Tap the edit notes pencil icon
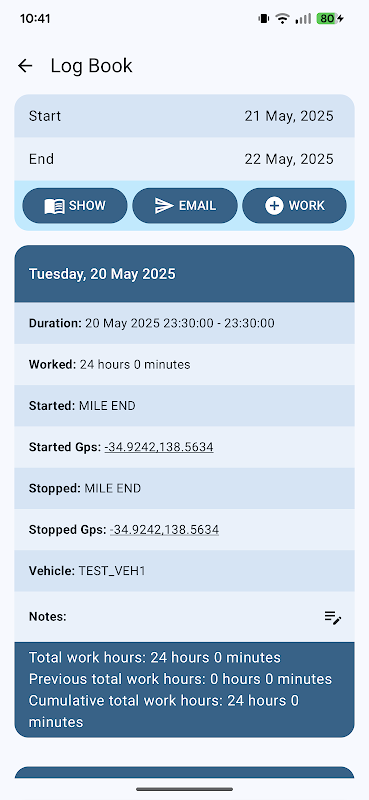369x800 pixels. click(333, 617)
